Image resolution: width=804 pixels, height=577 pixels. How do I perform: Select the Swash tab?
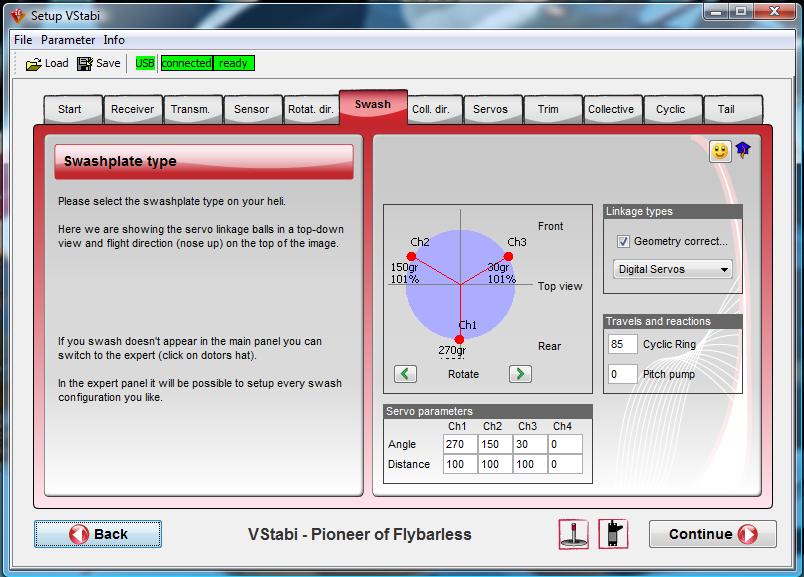tap(373, 106)
